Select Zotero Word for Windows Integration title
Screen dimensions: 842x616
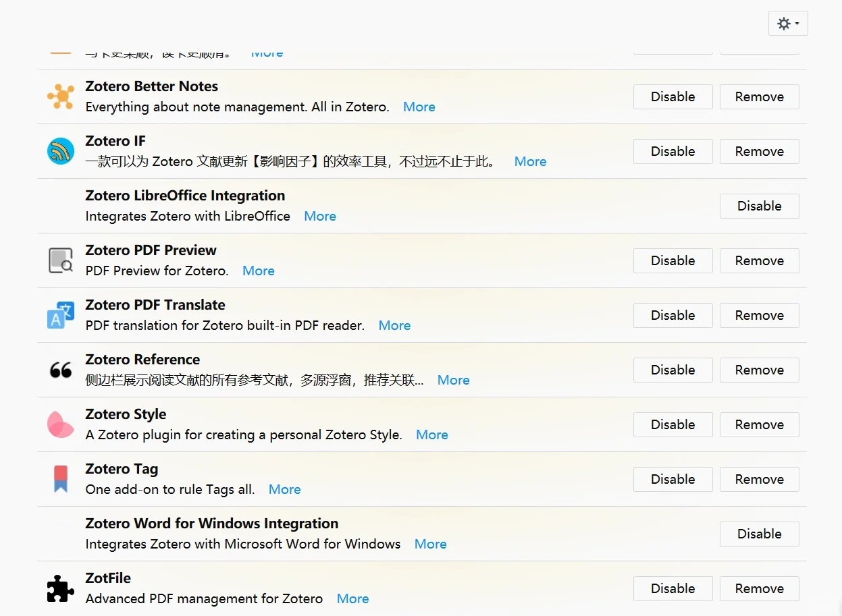[x=212, y=524]
